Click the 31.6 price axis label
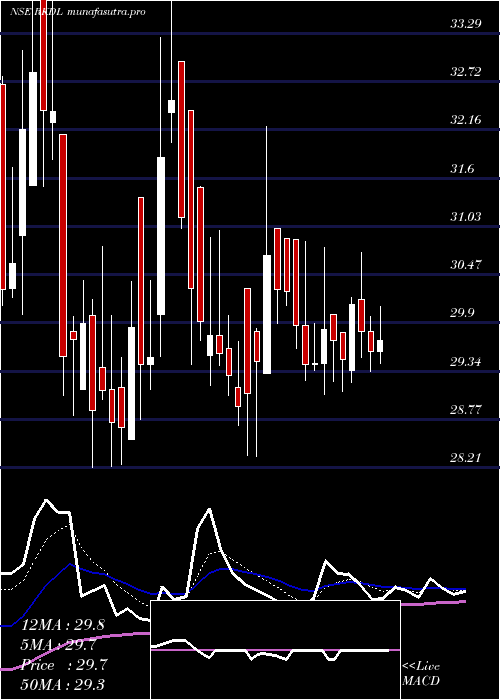The height and width of the screenshot is (700, 500). pyautogui.click(x=462, y=169)
